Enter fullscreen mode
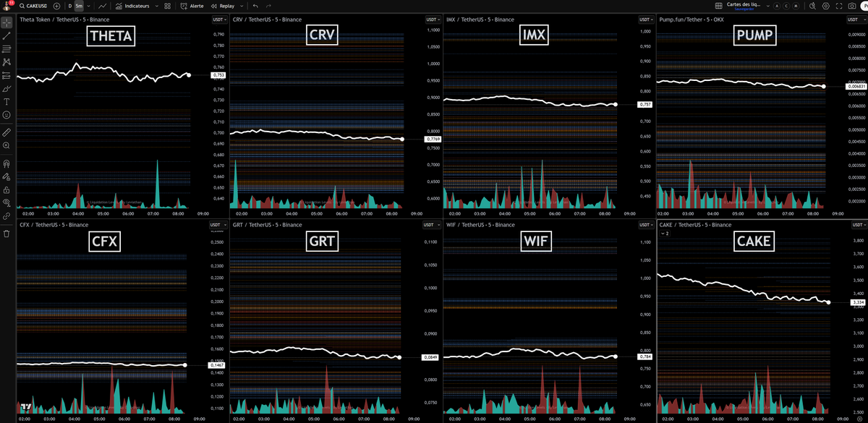This screenshot has width=868, height=423. coord(839,6)
